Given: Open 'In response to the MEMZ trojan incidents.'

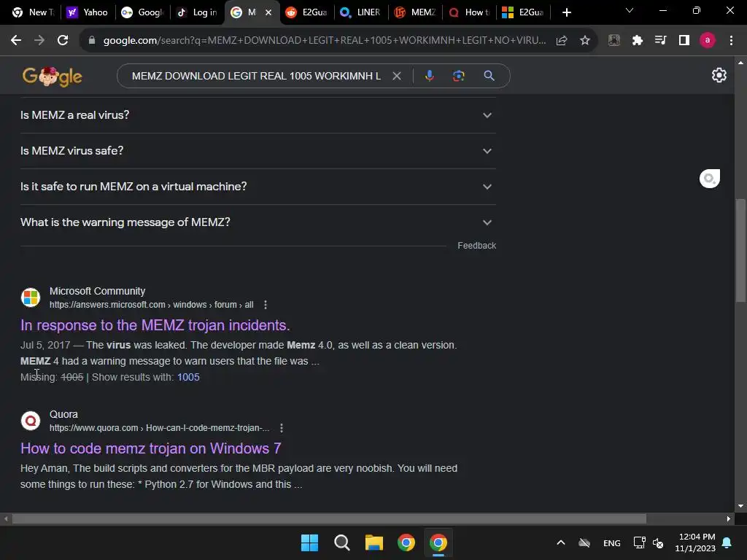Looking at the screenshot, I should tap(155, 325).
